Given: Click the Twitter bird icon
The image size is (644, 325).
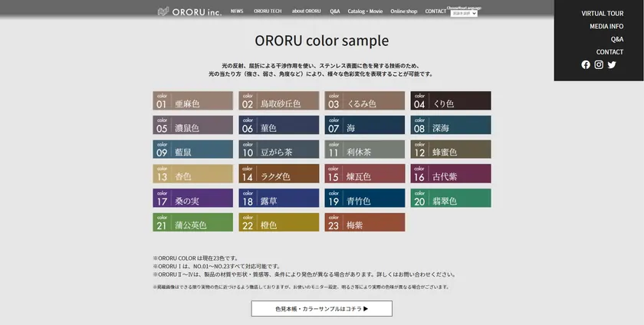Looking at the screenshot, I should (x=612, y=65).
